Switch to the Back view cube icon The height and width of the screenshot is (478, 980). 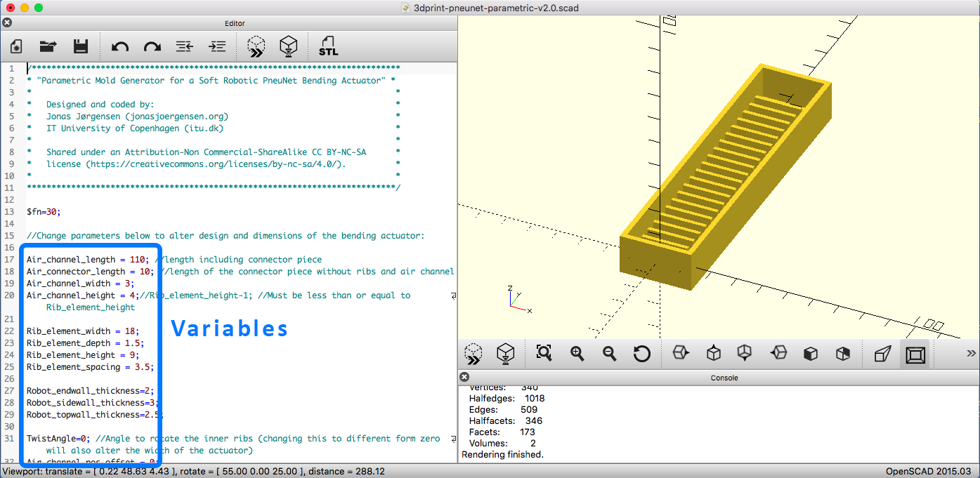(x=843, y=353)
